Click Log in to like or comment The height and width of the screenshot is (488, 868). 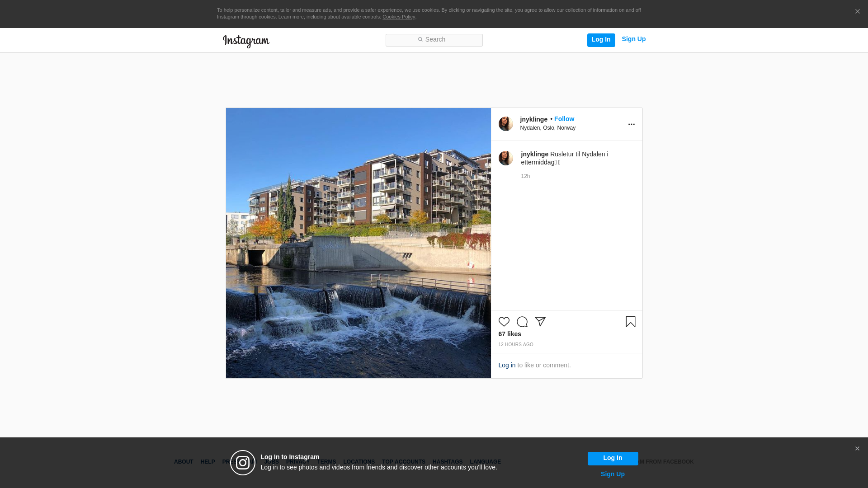click(507, 365)
